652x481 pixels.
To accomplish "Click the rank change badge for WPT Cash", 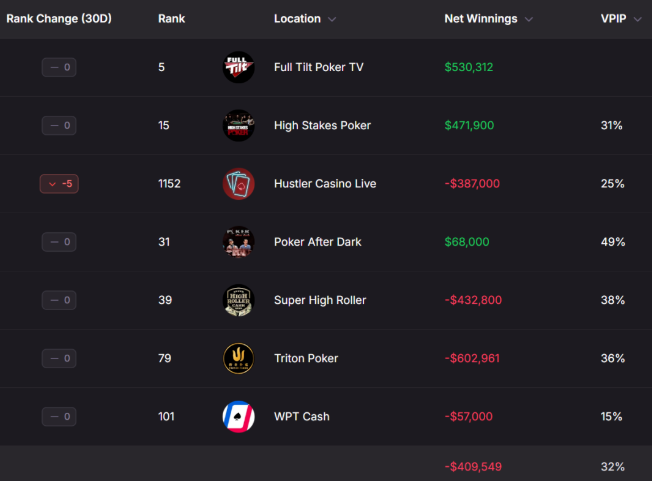I will click(59, 416).
